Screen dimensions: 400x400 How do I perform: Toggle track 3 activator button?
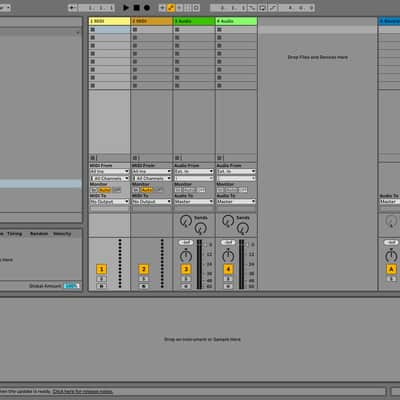[186, 269]
